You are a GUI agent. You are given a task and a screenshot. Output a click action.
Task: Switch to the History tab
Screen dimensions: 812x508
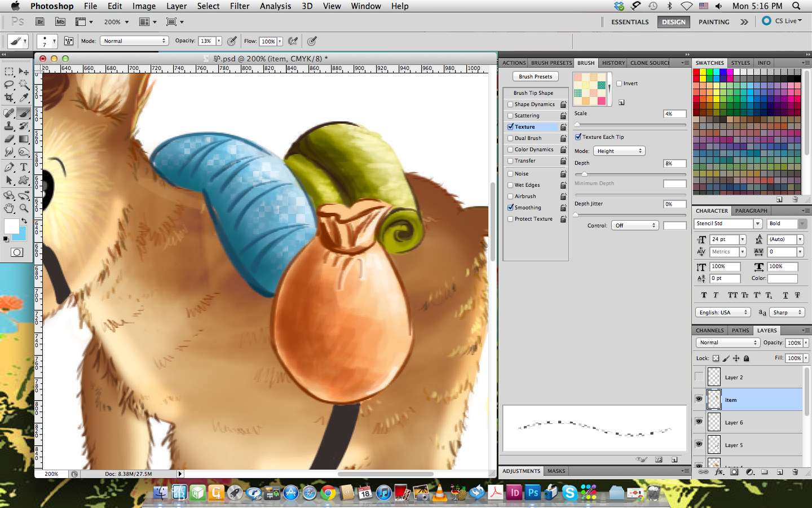pyautogui.click(x=613, y=63)
